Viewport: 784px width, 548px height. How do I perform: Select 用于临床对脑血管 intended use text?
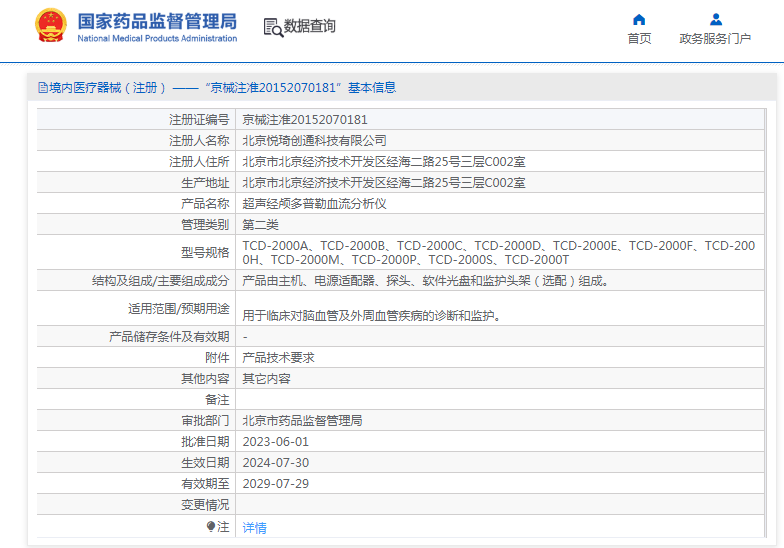[x=372, y=316]
